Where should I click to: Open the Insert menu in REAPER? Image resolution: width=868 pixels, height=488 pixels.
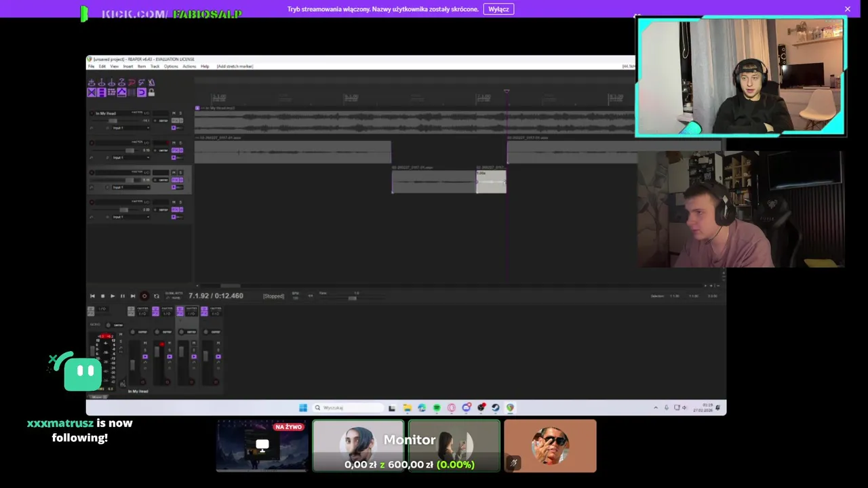pos(128,66)
